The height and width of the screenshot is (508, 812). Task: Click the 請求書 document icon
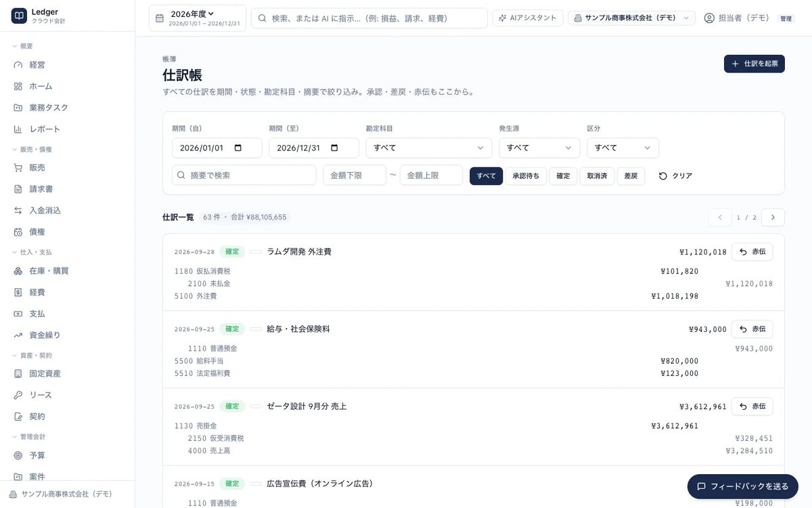(18, 189)
